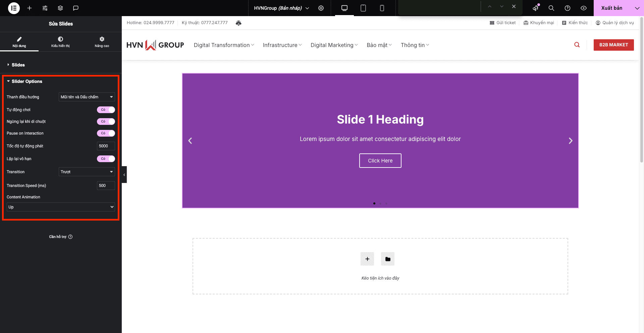Click the Transition Speed input field

pyautogui.click(x=106, y=186)
